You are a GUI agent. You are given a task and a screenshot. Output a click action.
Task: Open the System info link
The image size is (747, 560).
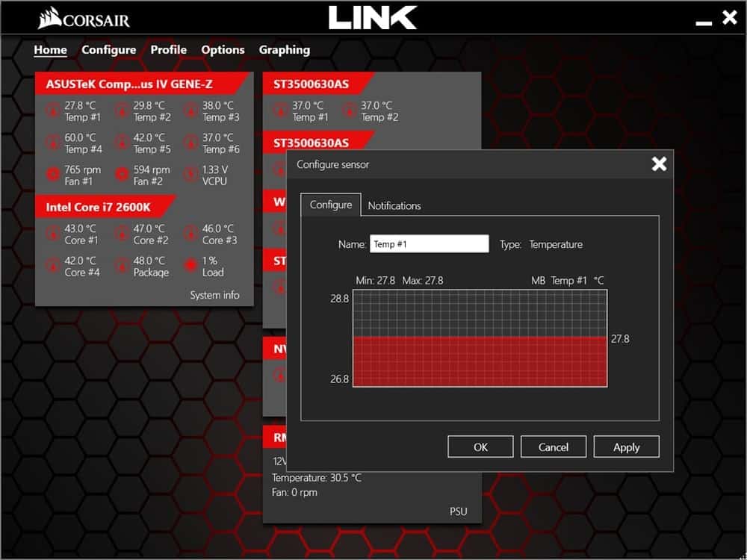(x=215, y=295)
